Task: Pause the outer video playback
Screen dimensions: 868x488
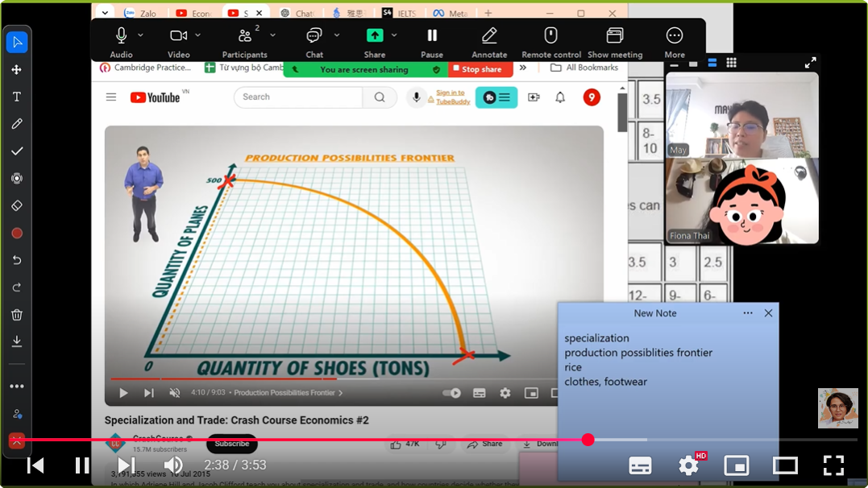Action: coord(82,465)
